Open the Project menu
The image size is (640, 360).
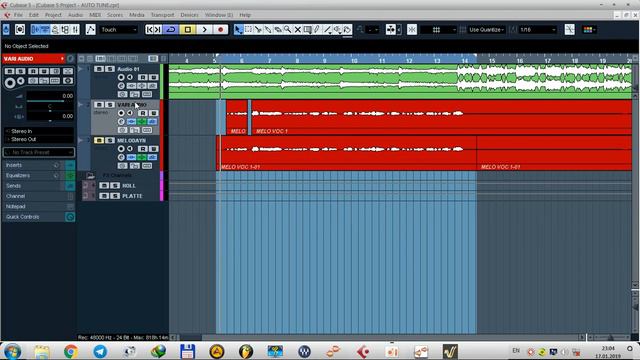coord(53,15)
